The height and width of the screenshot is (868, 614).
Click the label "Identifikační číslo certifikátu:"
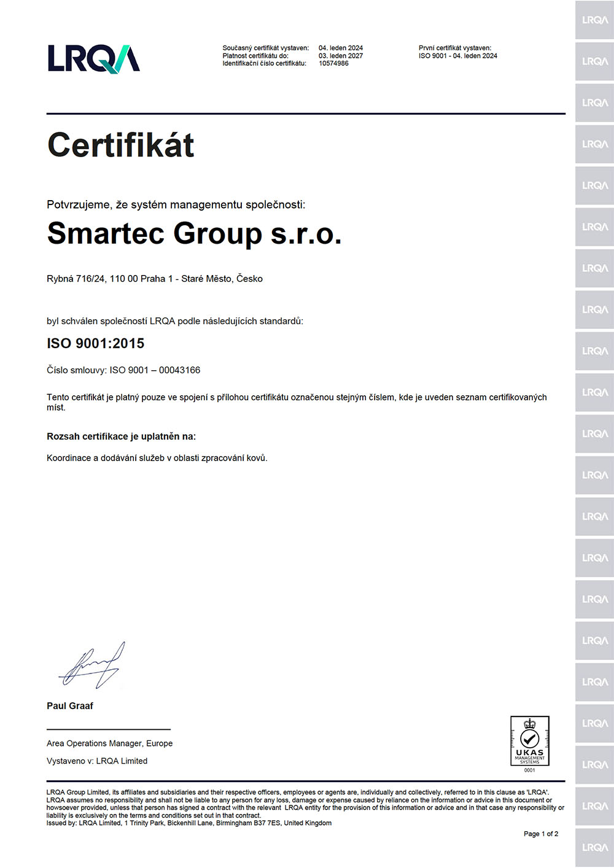(x=264, y=63)
